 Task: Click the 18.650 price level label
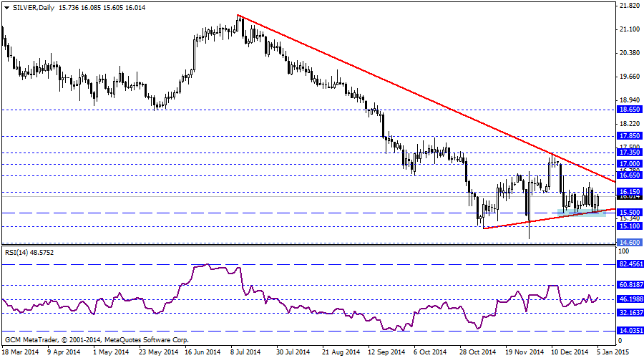[x=628, y=110]
